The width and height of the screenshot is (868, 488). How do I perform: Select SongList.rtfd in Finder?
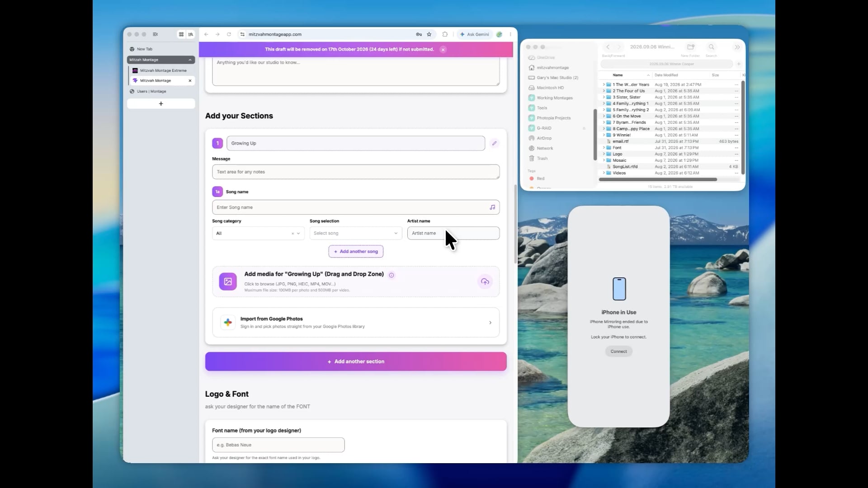pos(625,167)
